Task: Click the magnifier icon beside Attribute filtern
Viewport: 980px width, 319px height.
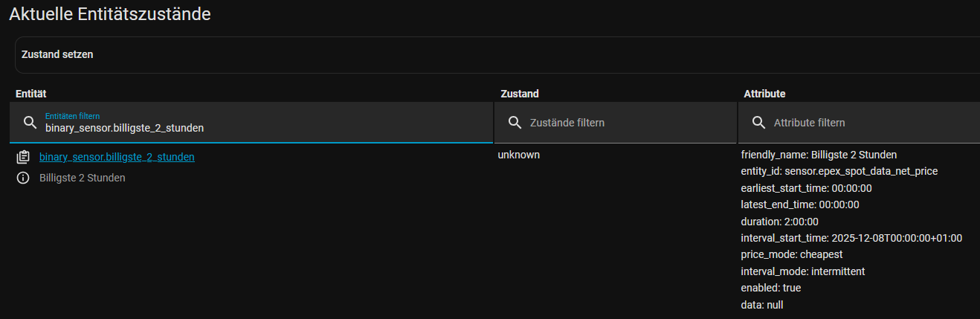Action: tap(758, 122)
